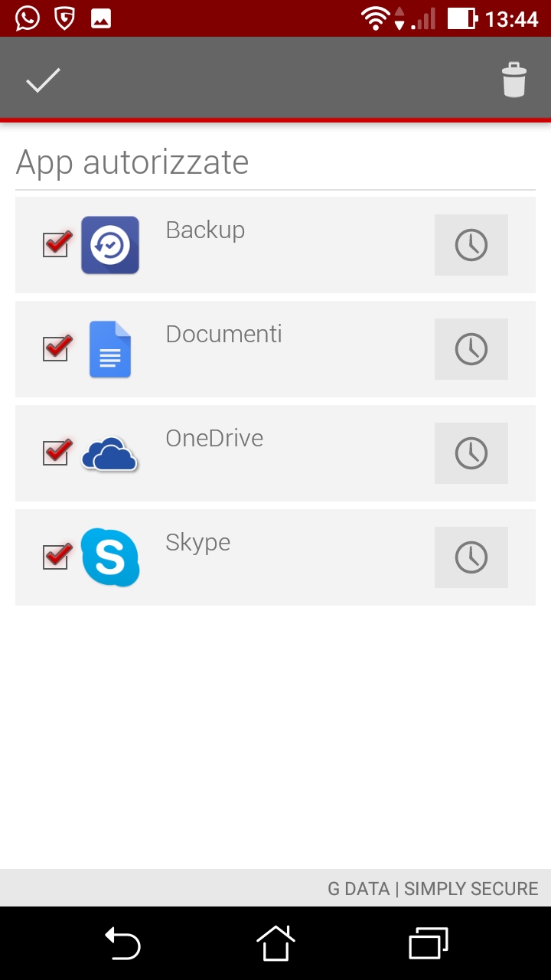Uncheck the Documenti checkbox
The width and height of the screenshot is (551, 980).
coord(56,349)
